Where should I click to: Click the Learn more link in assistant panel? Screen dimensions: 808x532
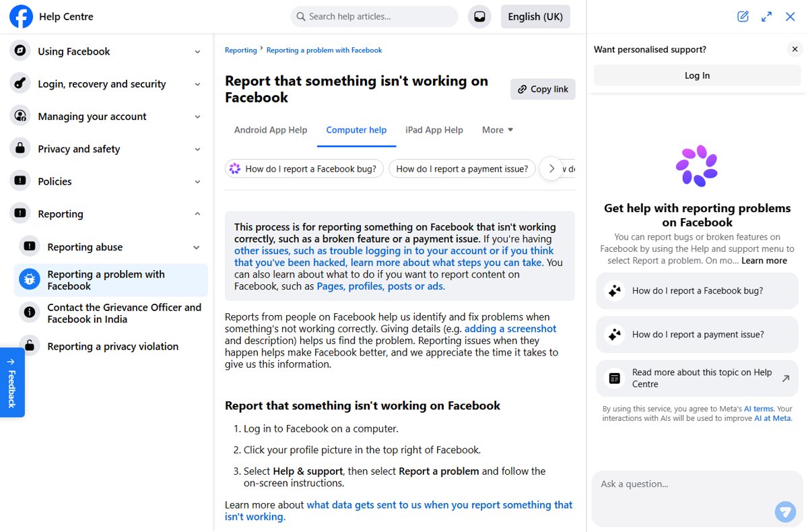(764, 261)
